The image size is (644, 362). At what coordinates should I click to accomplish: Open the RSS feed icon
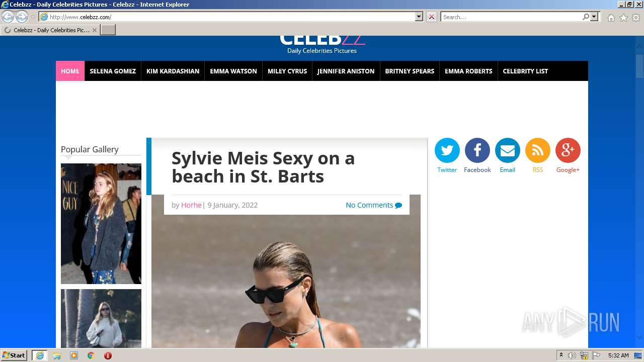pyautogui.click(x=537, y=150)
